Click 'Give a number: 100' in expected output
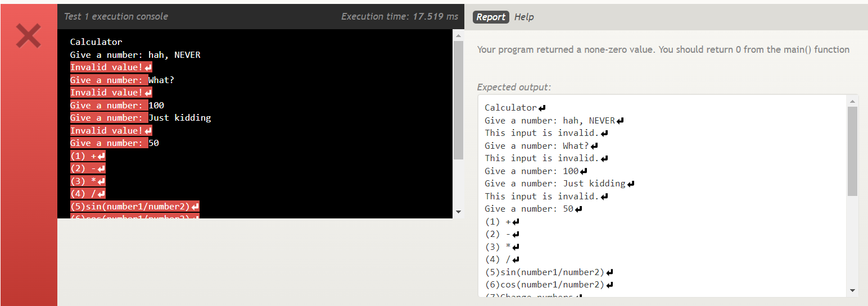868x306 pixels. pos(536,171)
